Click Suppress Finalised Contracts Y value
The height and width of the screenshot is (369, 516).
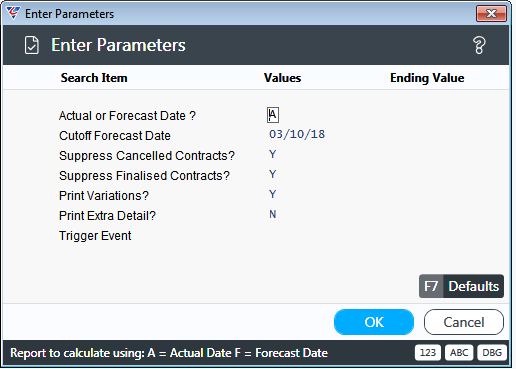pos(273,174)
